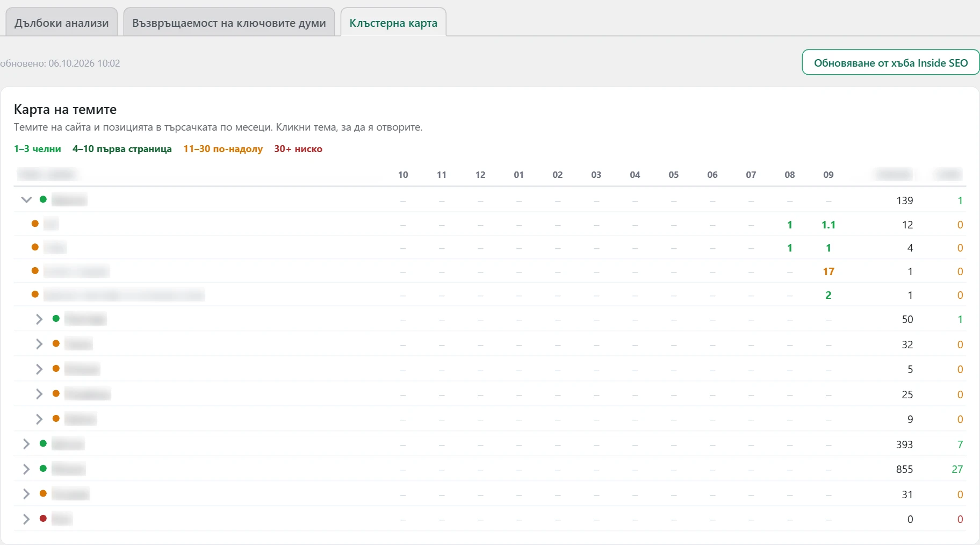The image size is (980, 545).
Task: Switch to the Дълбоки анализи tab
Action: click(x=61, y=23)
